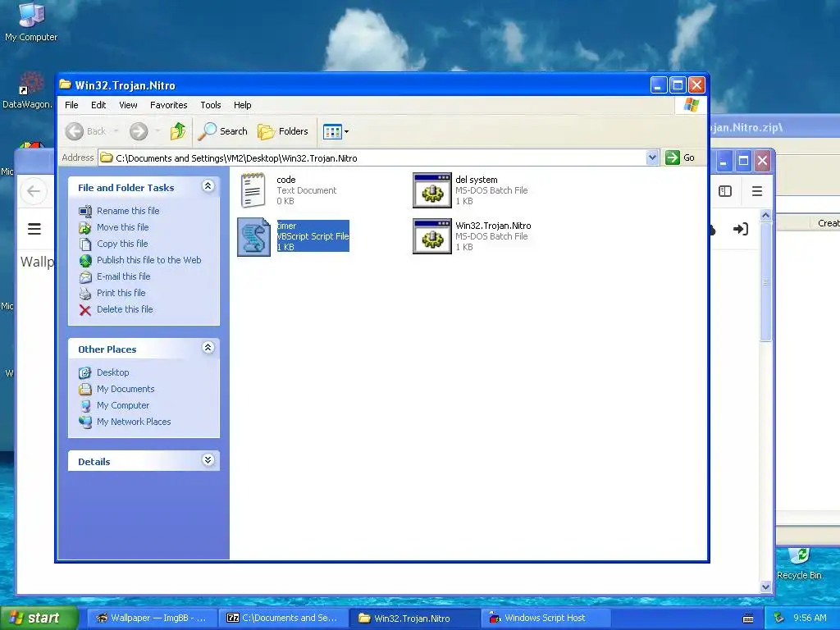Open the code text document icon
Image resolution: width=840 pixels, height=630 pixels.
(253, 190)
